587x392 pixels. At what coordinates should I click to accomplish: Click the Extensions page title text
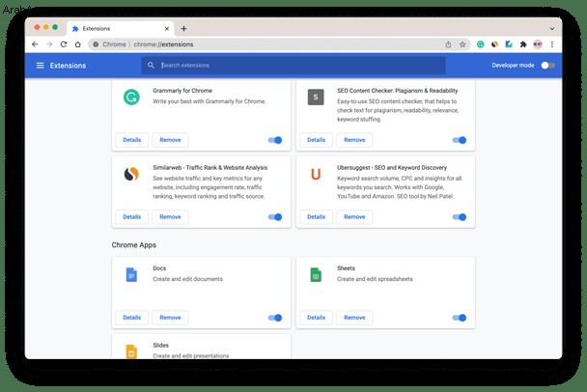(x=68, y=66)
